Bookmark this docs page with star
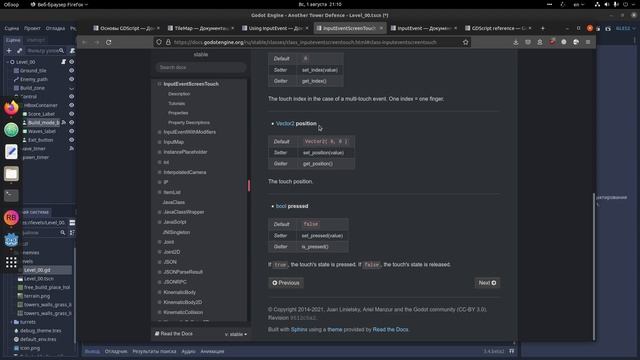 (465, 42)
